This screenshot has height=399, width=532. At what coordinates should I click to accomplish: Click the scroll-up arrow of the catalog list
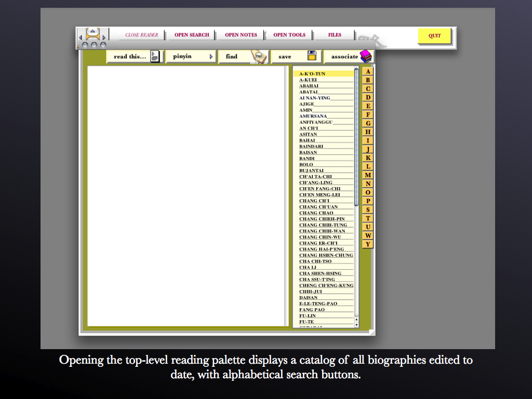coord(356,320)
